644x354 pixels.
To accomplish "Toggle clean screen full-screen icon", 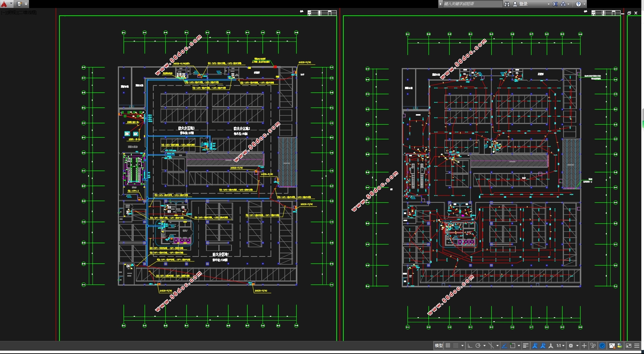I will tap(629, 346).
